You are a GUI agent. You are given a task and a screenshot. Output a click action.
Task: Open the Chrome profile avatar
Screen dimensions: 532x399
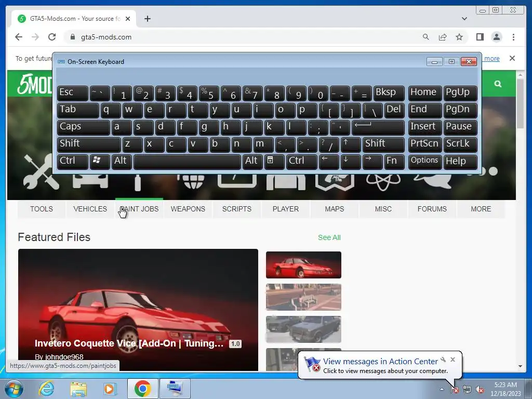tap(497, 37)
